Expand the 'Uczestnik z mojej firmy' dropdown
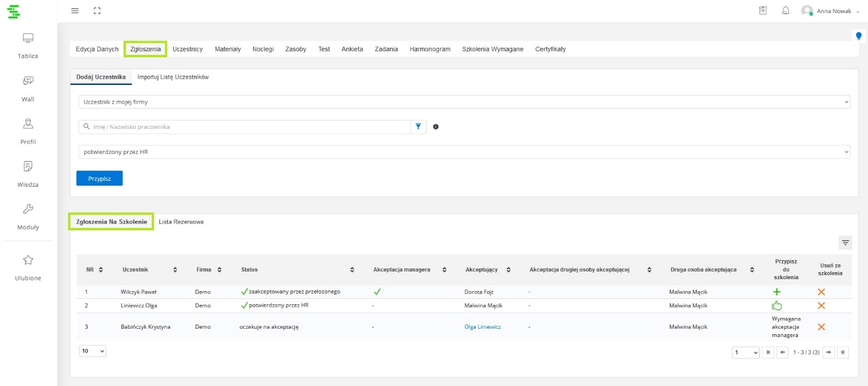Screen dimensions: 868x386 click(464, 102)
